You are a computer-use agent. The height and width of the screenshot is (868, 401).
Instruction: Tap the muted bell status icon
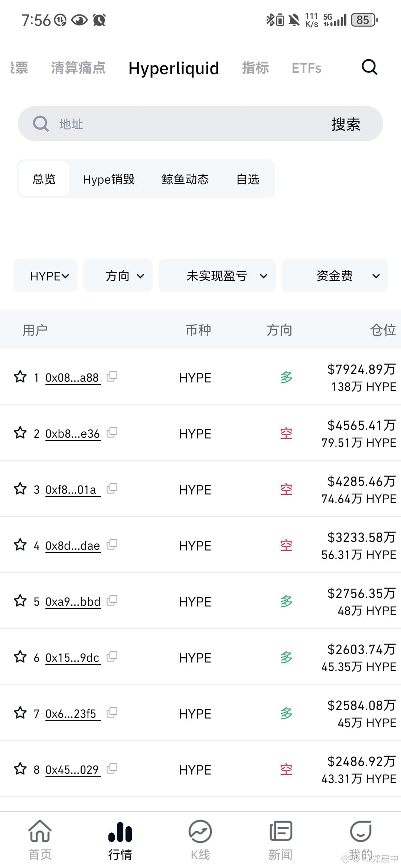click(x=294, y=20)
